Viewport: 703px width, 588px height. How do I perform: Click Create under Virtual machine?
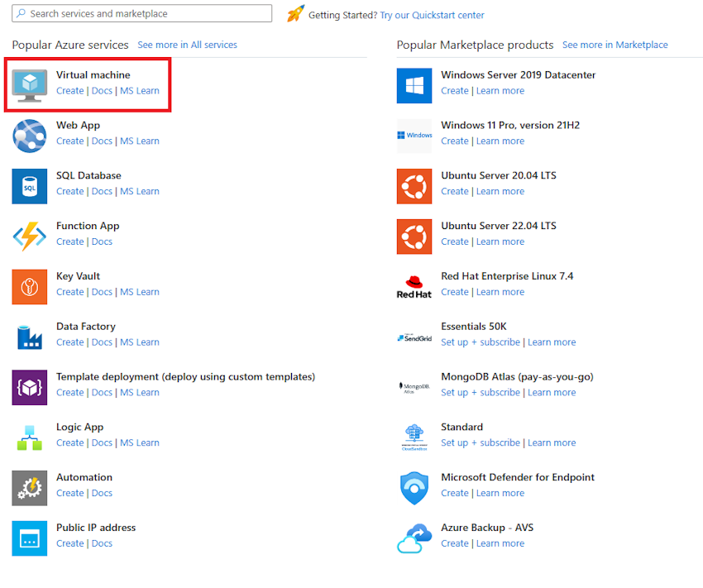69,91
